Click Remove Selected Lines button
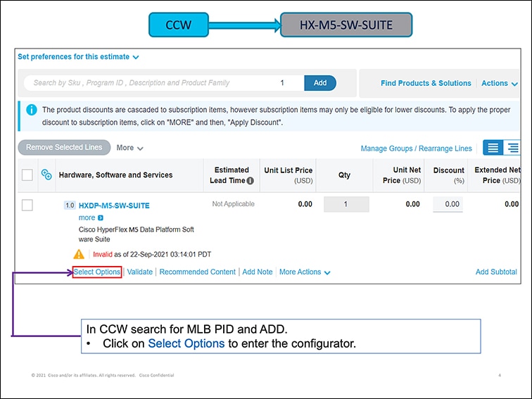 point(64,147)
